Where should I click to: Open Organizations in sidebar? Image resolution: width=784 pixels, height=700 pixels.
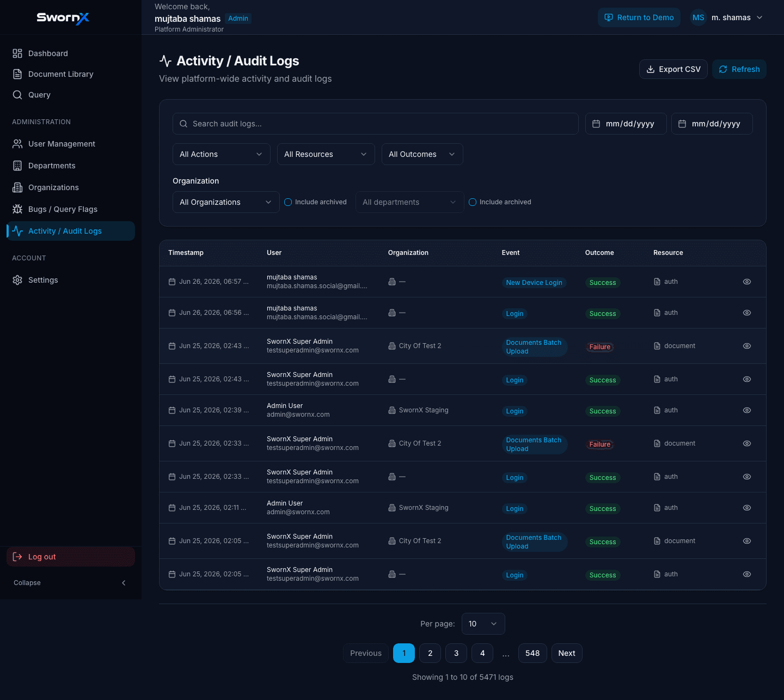point(71,187)
